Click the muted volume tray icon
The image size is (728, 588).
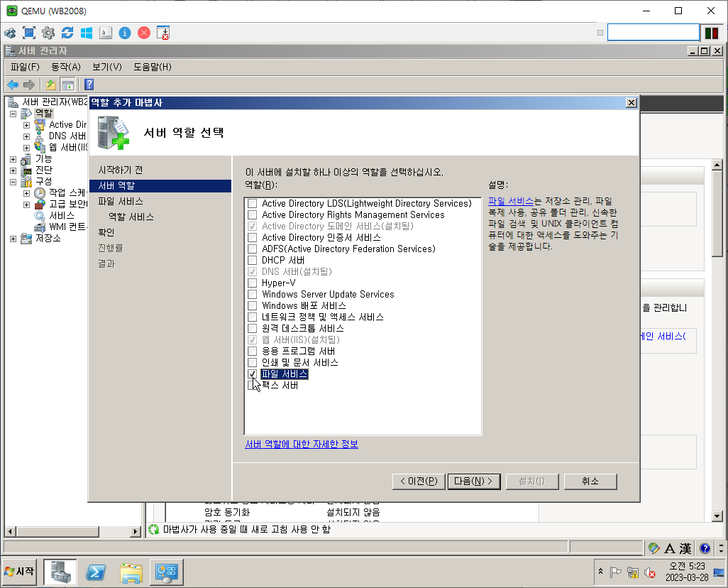pos(649,572)
